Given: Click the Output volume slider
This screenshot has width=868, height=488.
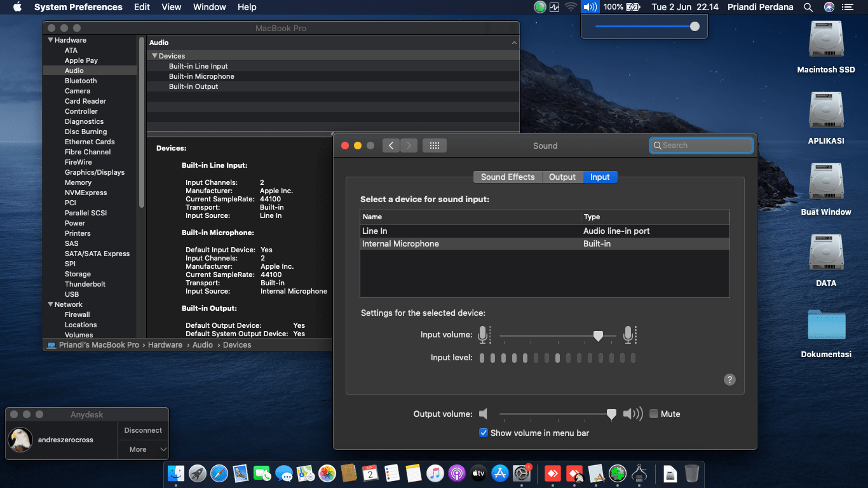Looking at the screenshot, I should coord(557,414).
